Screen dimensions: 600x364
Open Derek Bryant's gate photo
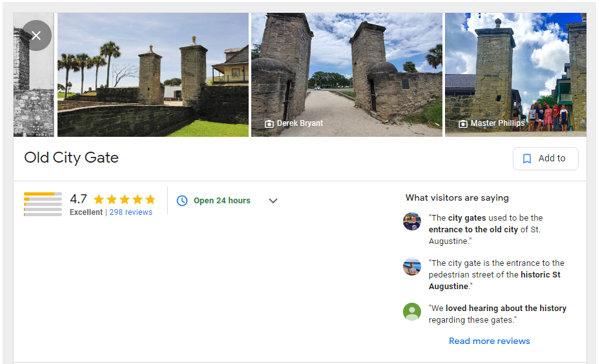point(347,75)
